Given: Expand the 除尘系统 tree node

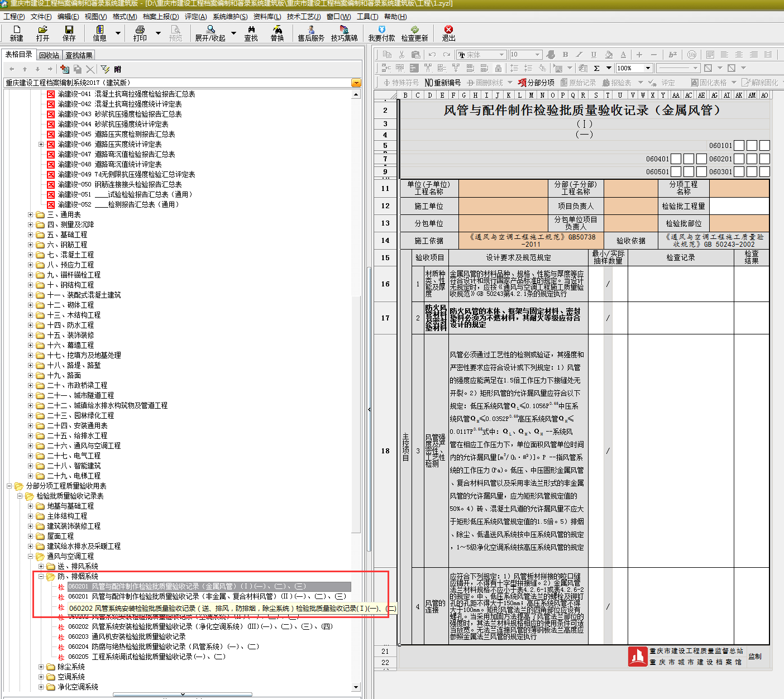Looking at the screenshot, I should [41, 667].
